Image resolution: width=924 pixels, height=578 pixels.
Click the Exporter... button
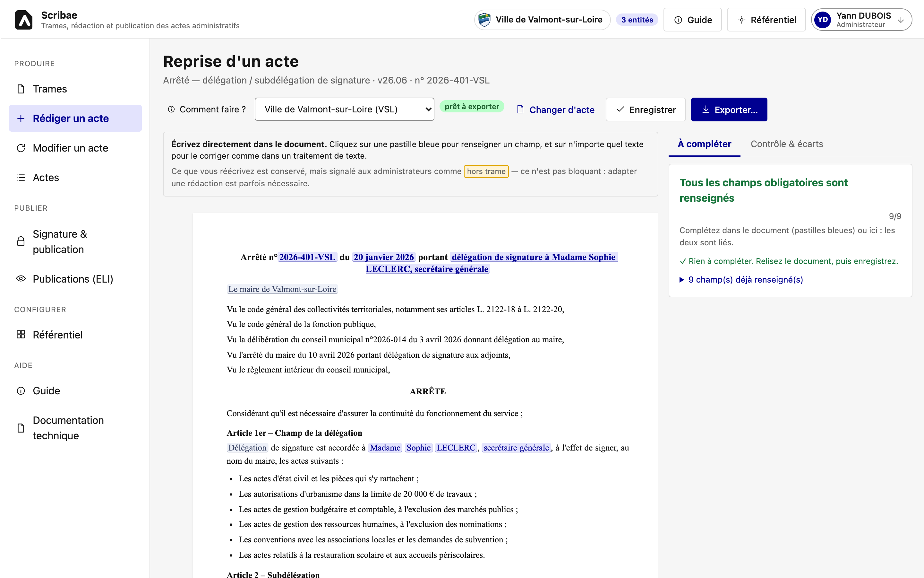(729, 109)
